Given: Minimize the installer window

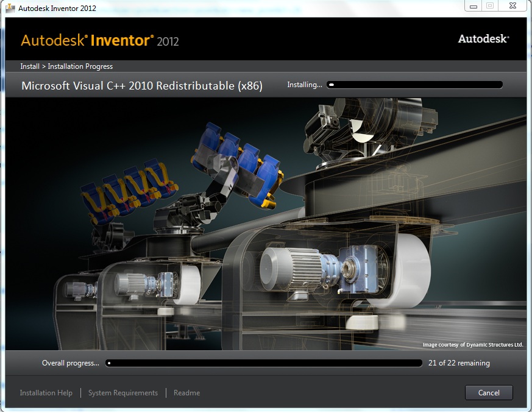Looking at the screenshot, I should [473, 5].
